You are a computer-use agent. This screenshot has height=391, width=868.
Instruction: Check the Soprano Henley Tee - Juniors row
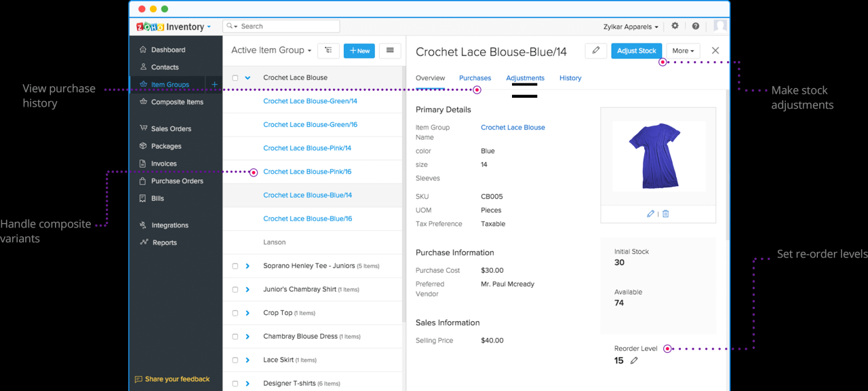pos(234,265)
